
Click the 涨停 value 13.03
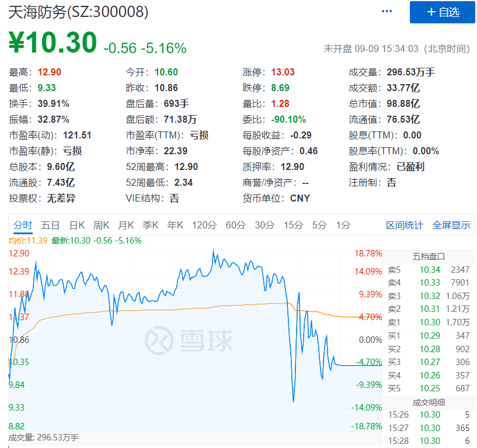[x=283, y=72]
